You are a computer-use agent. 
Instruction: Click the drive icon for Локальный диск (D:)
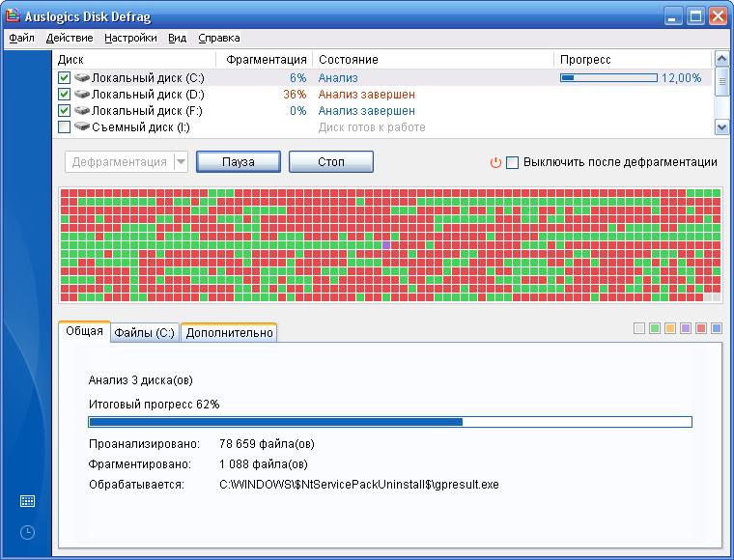coord(82,94)
